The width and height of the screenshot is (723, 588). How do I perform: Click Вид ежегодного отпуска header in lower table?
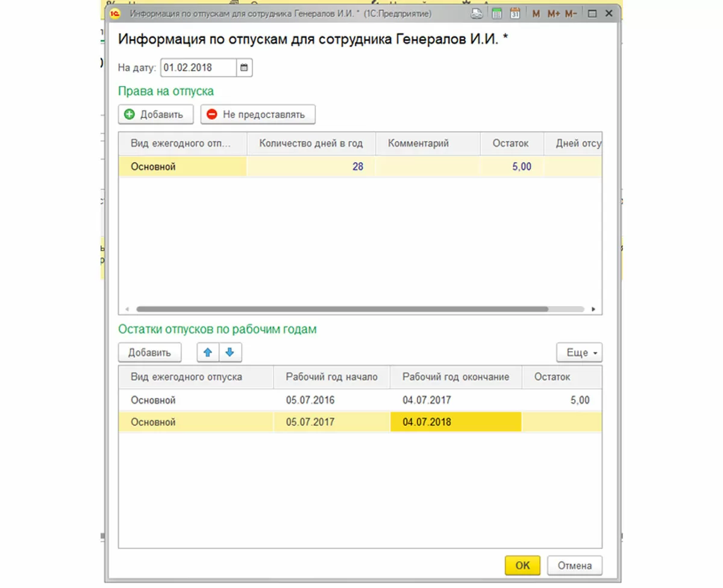coord(196,377)
